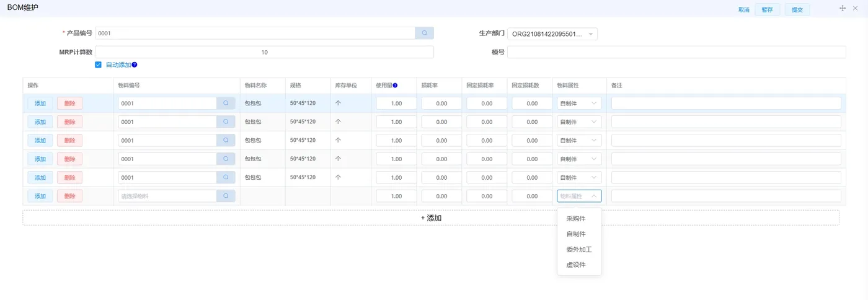Focus the 模号 input field

pos(676,52)
